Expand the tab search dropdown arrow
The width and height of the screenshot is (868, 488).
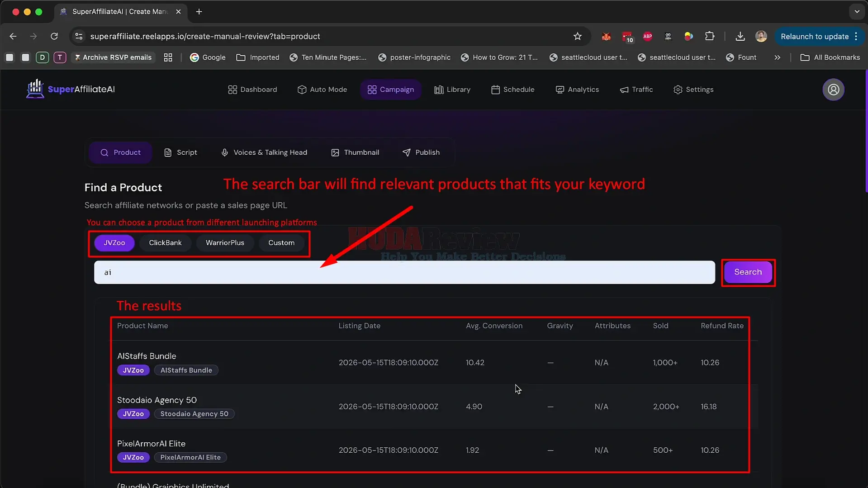click(857, 12)
